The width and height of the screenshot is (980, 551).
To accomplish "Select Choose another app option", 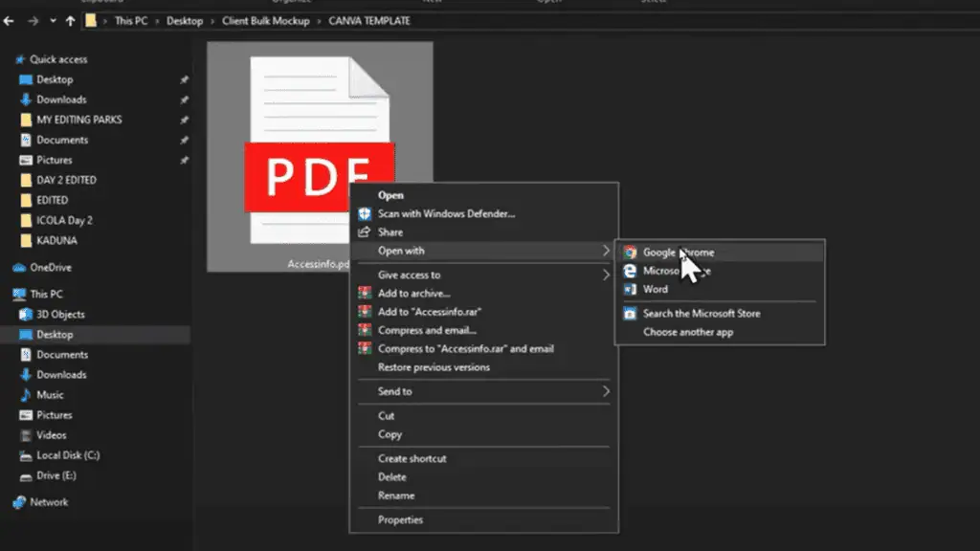I will 687,332.
